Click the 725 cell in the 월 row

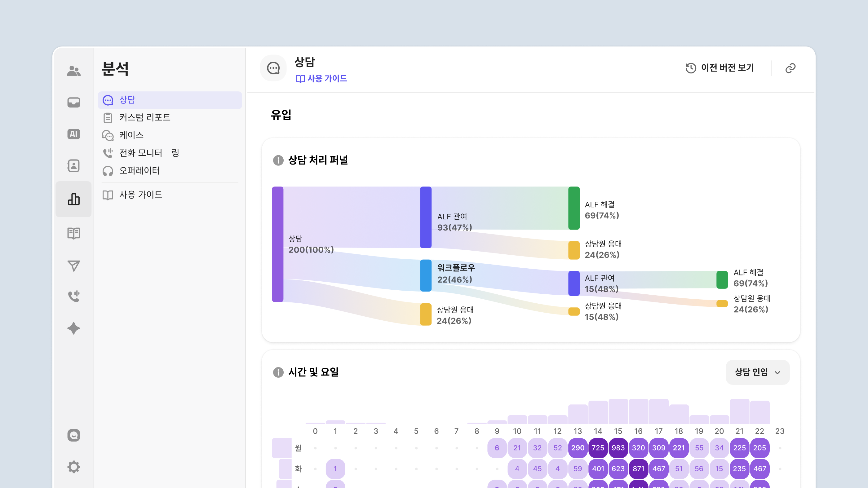[x=598, y=448]
